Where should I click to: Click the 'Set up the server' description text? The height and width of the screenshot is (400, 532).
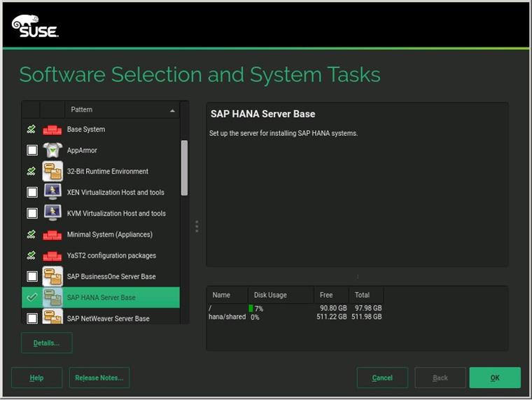[x=283, y=133]
